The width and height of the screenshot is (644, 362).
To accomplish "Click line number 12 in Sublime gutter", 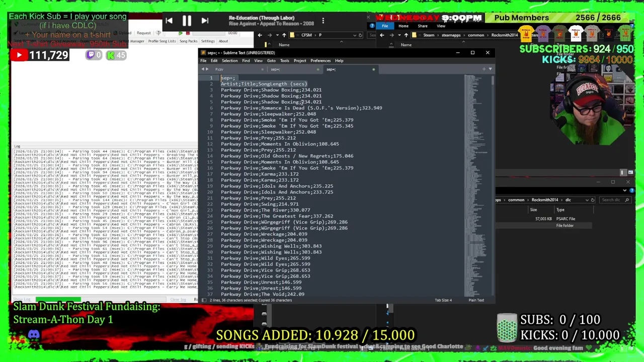I will (x=209, y=144).
